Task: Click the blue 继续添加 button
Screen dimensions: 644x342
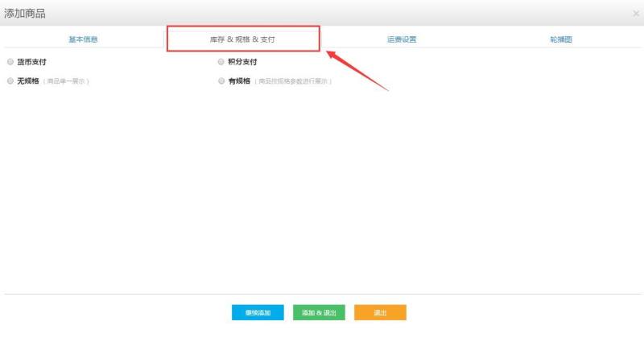Action: 258,312
